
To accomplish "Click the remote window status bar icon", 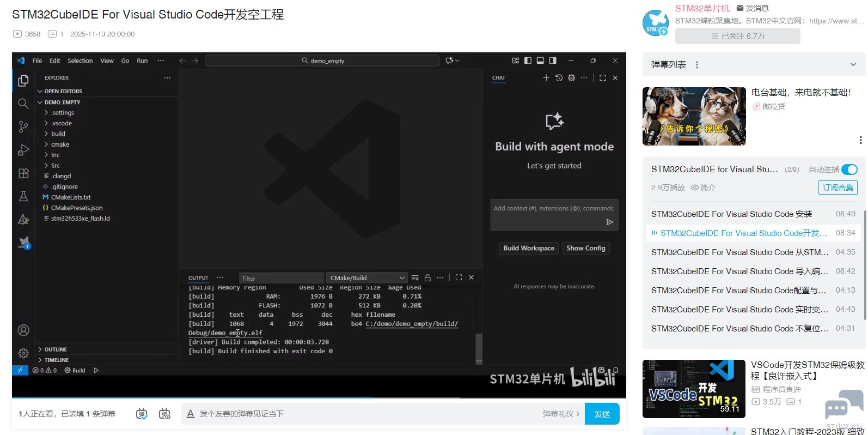I will pyautogui.click(x=20, y=370).
